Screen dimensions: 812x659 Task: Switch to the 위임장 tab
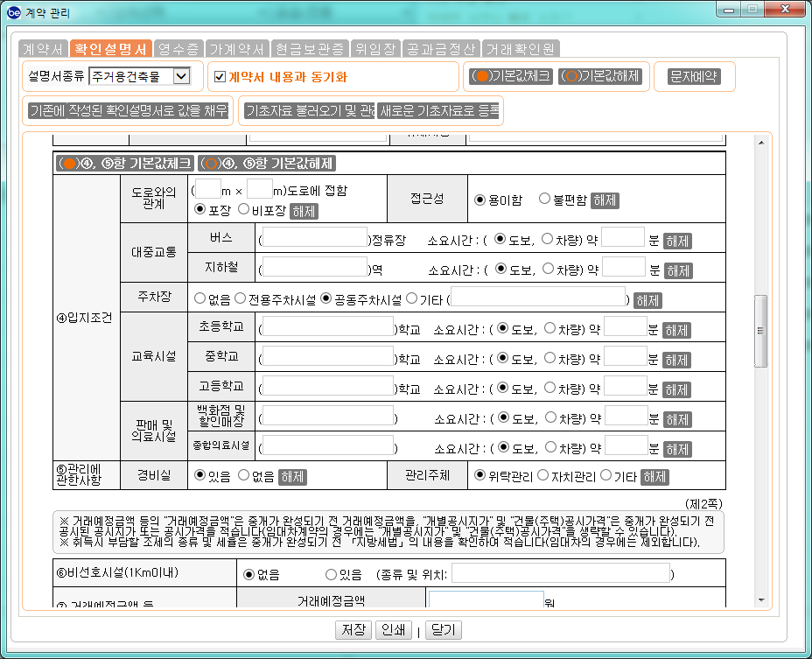click(375, 49)
